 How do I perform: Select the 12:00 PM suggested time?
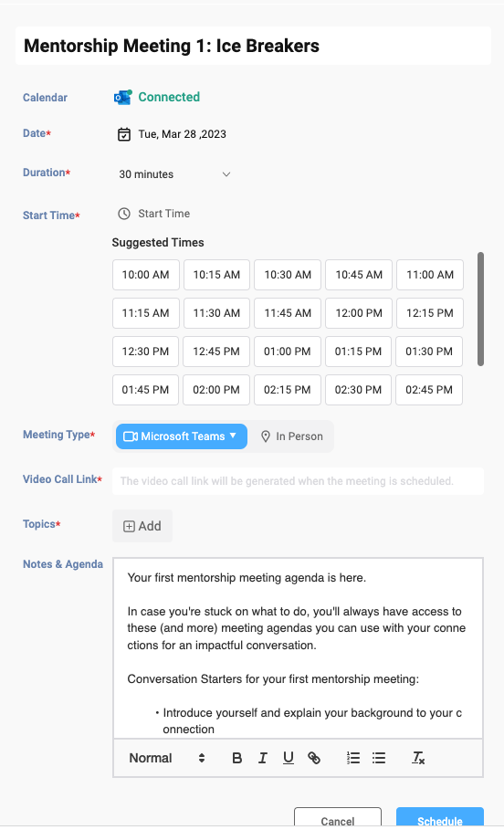click(x=359, y=313)
